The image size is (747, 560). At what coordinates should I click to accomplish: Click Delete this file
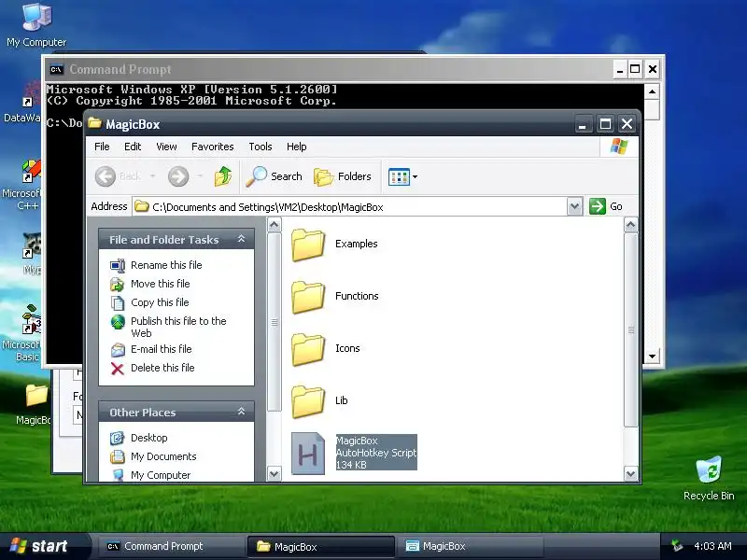click(x=162, y=368)
